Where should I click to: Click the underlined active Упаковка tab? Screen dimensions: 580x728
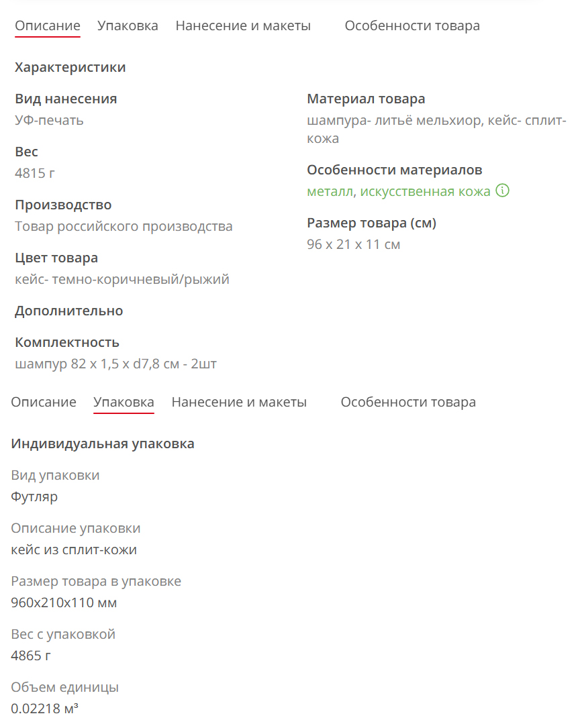pyautogui.click(x=124, y=402)
